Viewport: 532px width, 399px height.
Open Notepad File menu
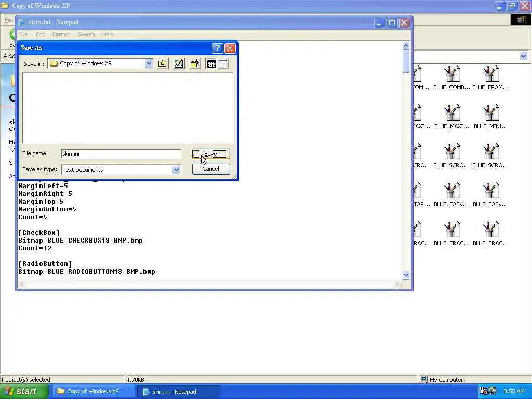click(x=23, y=35)
